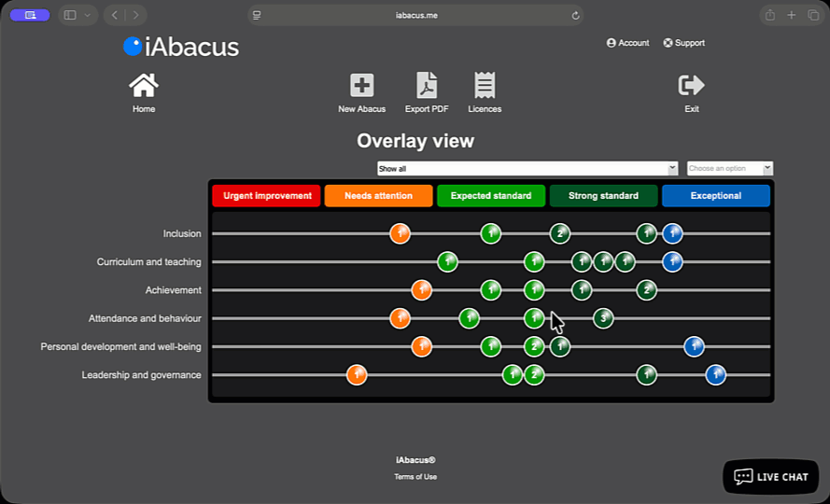This screenshot has width=830, height=504.
Task: Expand the Choose an option dropdown
Action: tap(730, 168)
